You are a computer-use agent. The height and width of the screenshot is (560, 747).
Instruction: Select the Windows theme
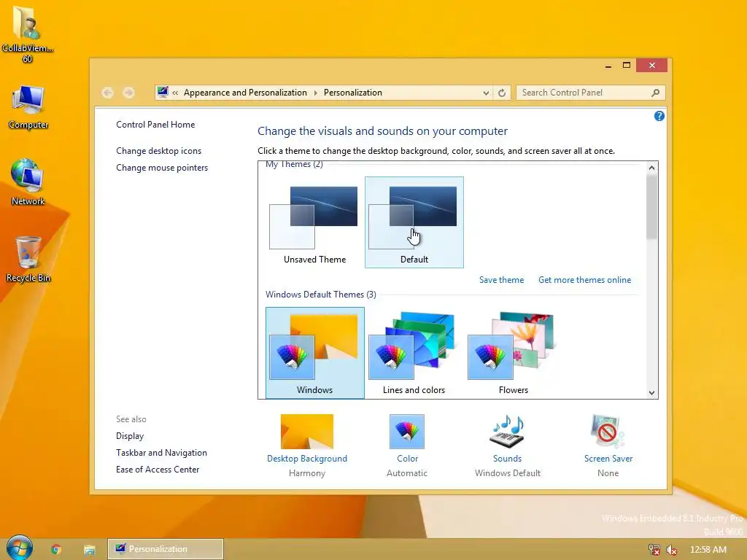314,353
